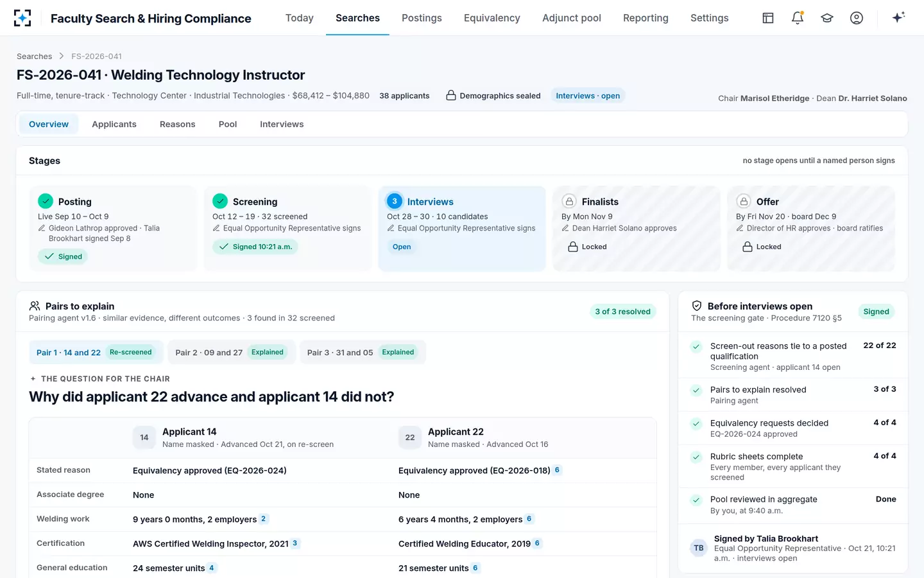The height and width of the screenshot is (578, 924).
Task: Click the Demographics sealed lock icon
Action: [451, 96]
